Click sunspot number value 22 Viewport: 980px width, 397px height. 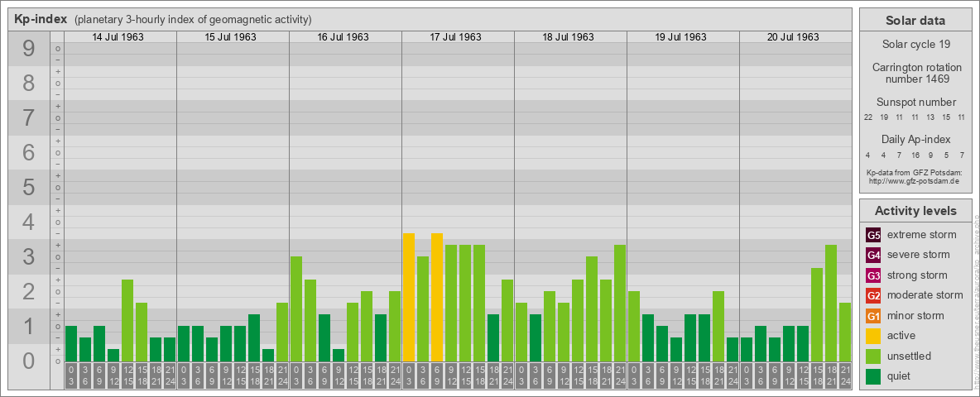point(868,117)
